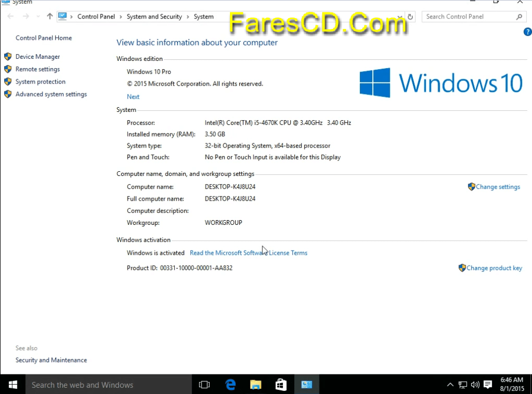This screenshot has height=394, width=532.
Task: Expand chevron after System and Security
Action: [188, 17]
